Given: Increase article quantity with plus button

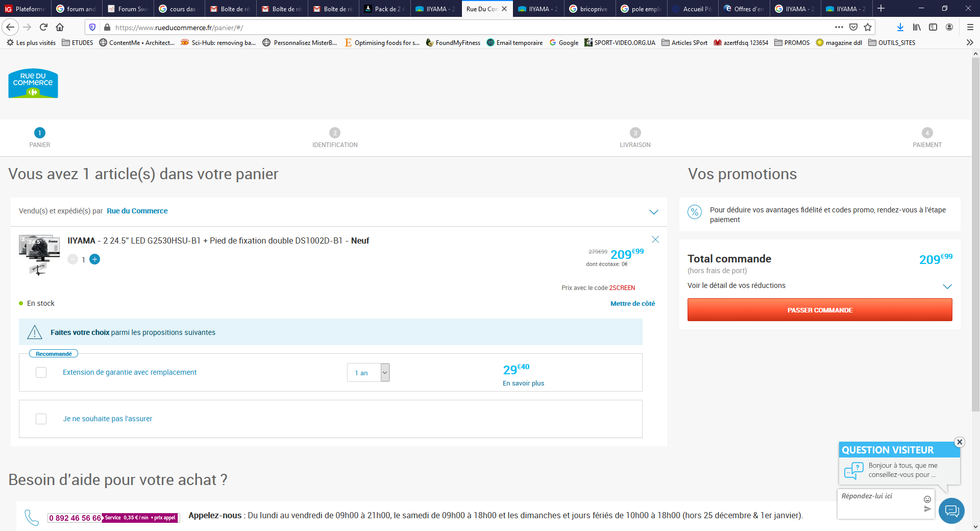Looking at the screenshot, I should [x=95, y=259].
